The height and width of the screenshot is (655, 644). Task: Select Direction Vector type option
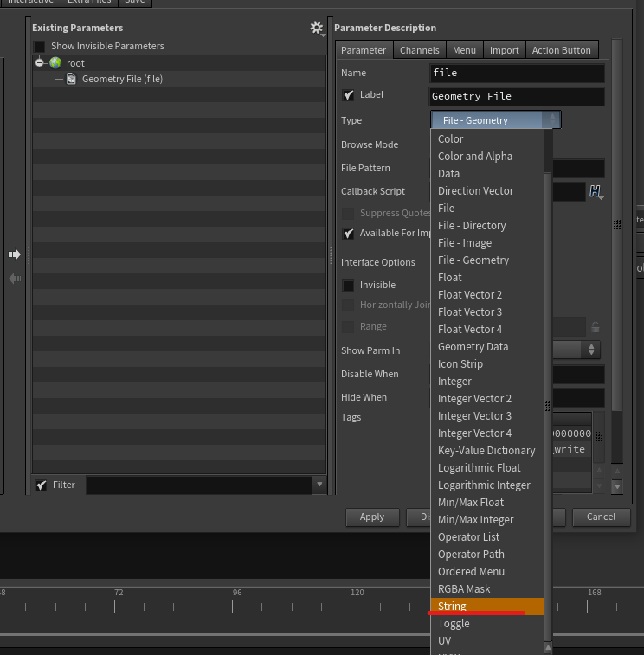[x=487, y=191]
